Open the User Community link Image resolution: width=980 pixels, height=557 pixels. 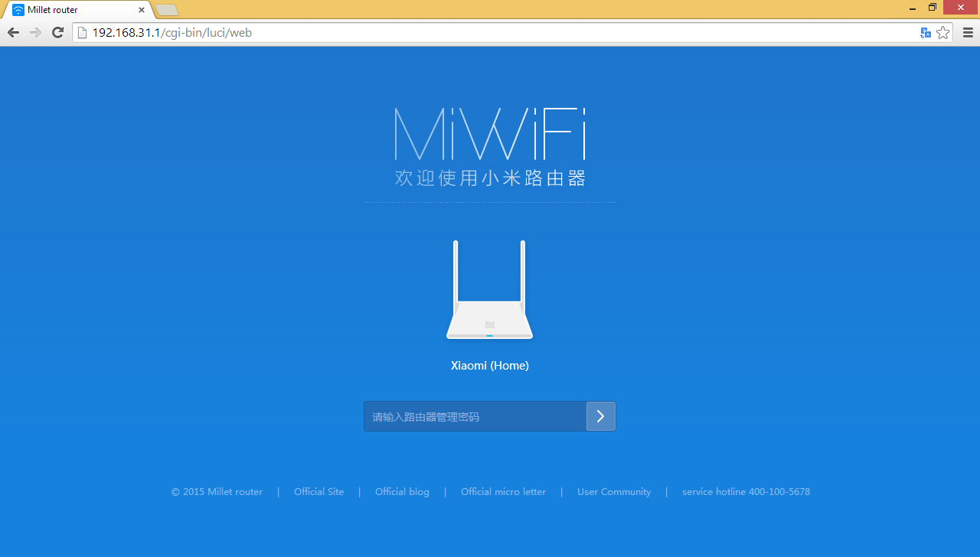tap(614, 492)
